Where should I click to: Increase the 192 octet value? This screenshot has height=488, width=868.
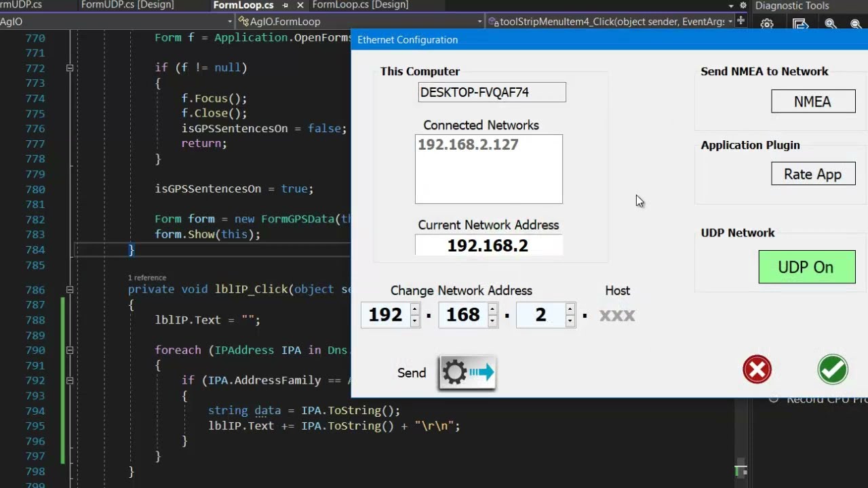[x=414, y=309]
